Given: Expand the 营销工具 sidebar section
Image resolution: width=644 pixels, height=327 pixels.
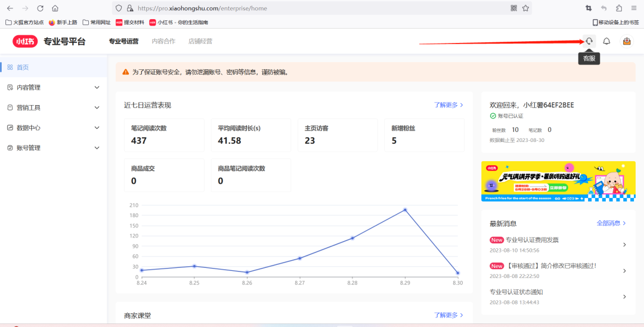Looking at the screenshot, I should [54, 108].
